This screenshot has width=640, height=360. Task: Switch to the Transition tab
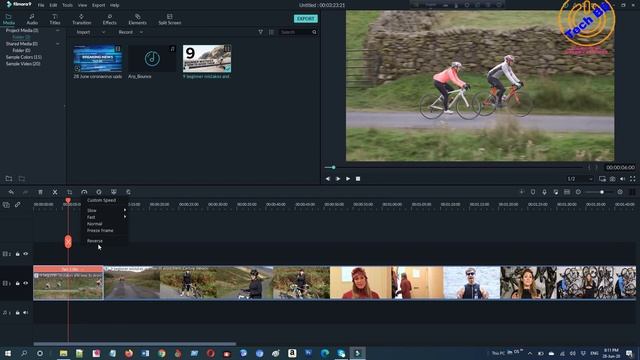click(x=82, y=19)
